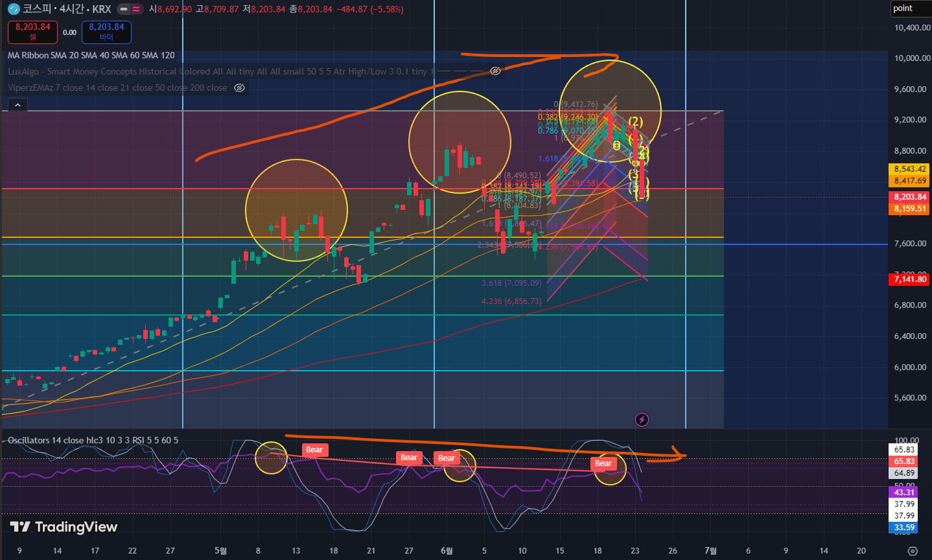Click the gray dash market status pill
Viewport: 932px width, 560px height.
pos(123,9)
